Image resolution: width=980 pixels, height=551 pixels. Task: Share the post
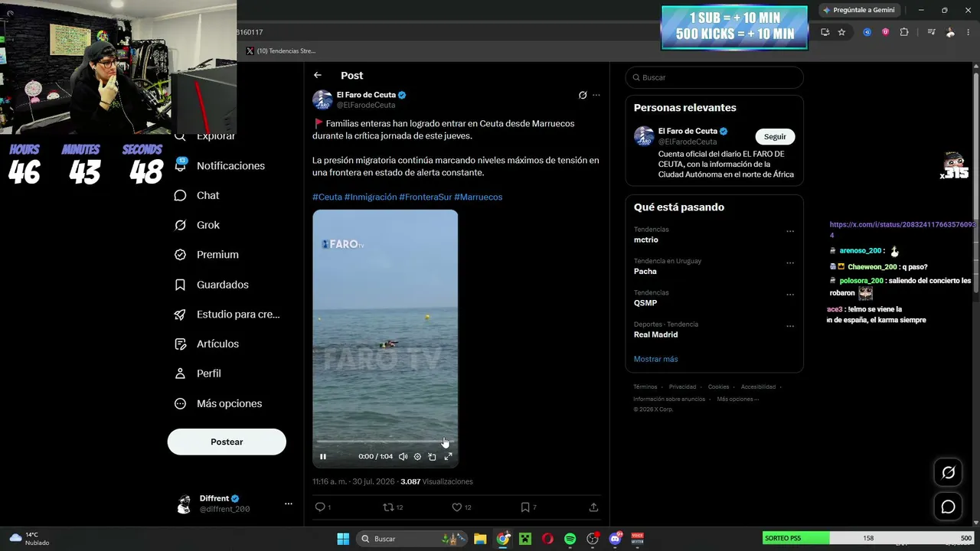click(593, 507)
